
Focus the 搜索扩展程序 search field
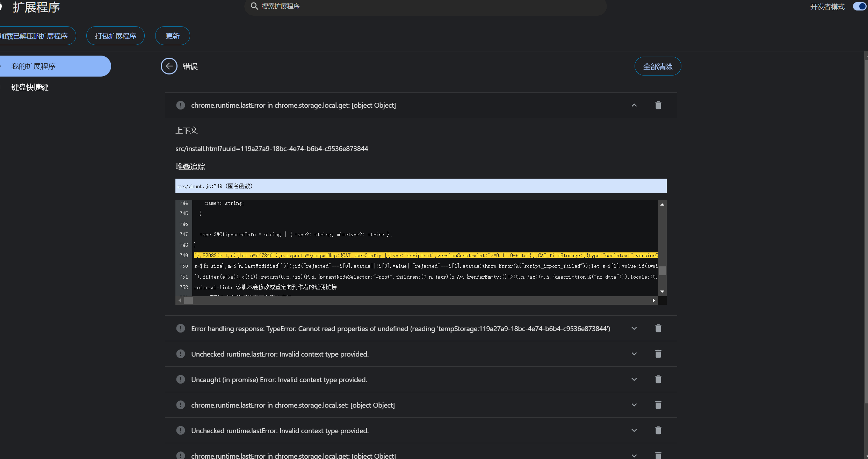click(425, 6)
